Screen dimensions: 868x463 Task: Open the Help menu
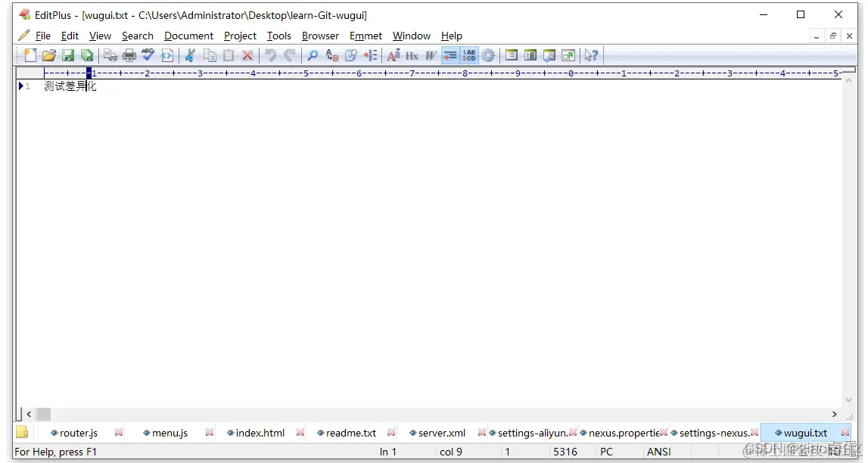point(452,36)
